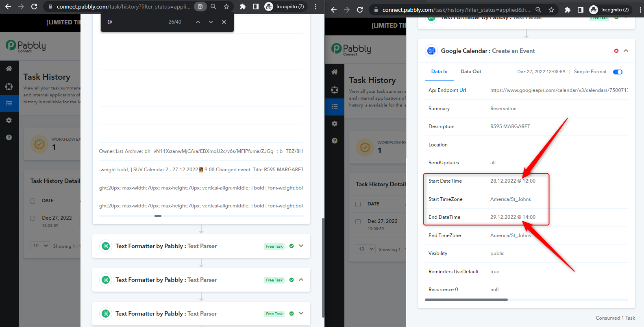Open Extensions puzzle icon in find-bar browser window
This screenshot has height=327, width=644.
coord(243,7)
